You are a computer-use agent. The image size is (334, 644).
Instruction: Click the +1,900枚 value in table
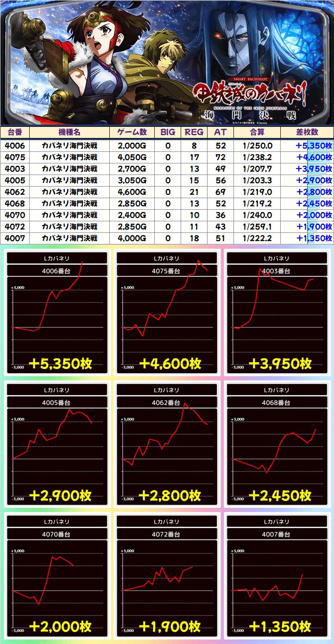point(315,227)
